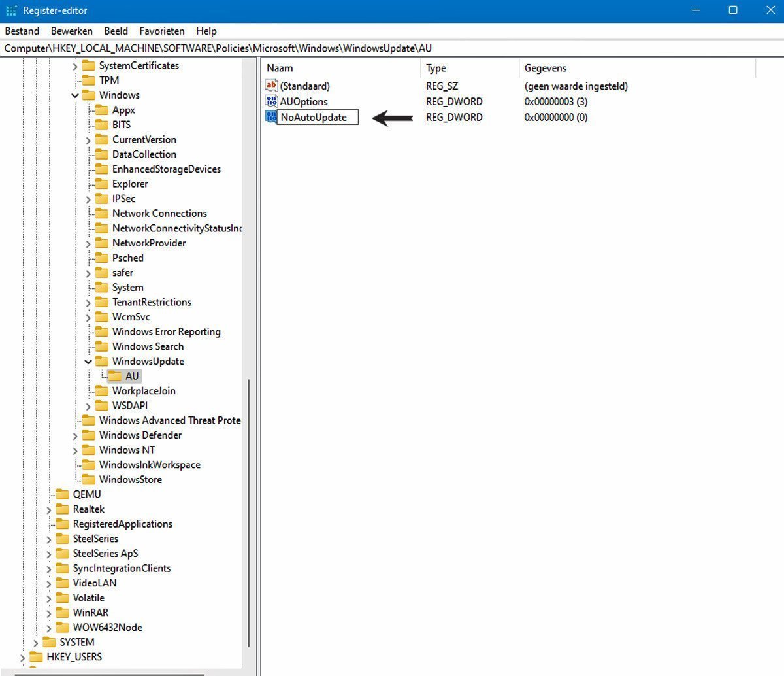Select the QEMU folder icon
Image resolution: width=784 pixels, height=676 pixels.
[62, 494]
